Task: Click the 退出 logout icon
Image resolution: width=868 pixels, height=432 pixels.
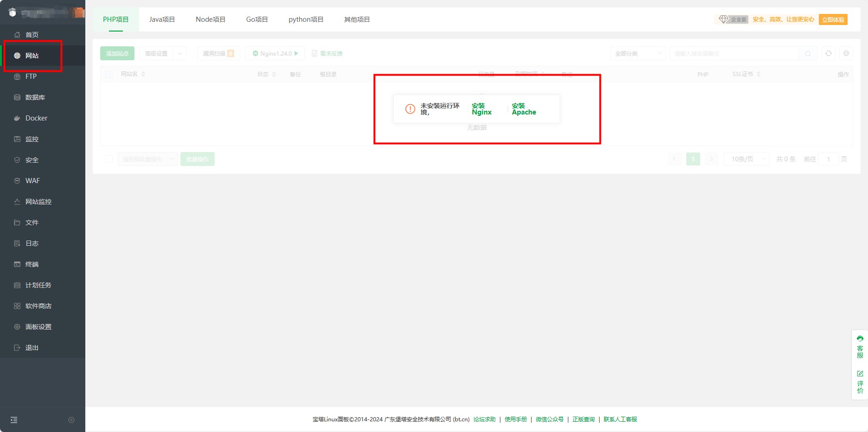Action: click(17, 348)
